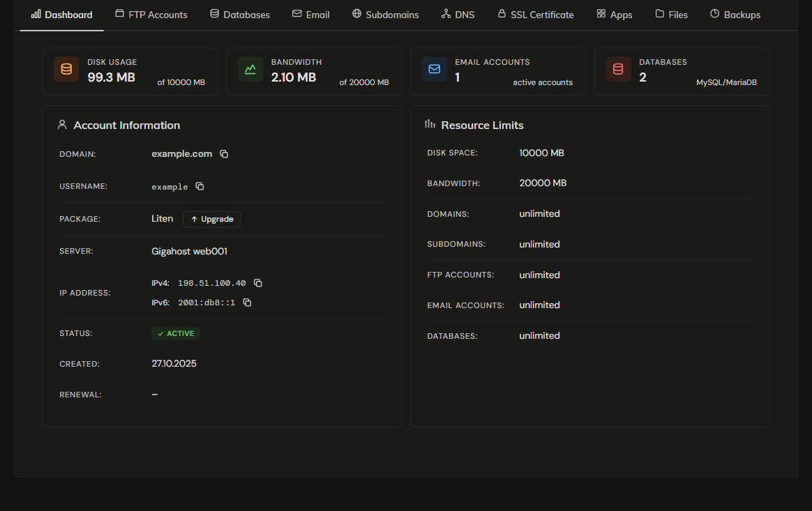Open the Subdomains tab
The width and height of the screenshot is (812, 511).
tap(385, 15)
